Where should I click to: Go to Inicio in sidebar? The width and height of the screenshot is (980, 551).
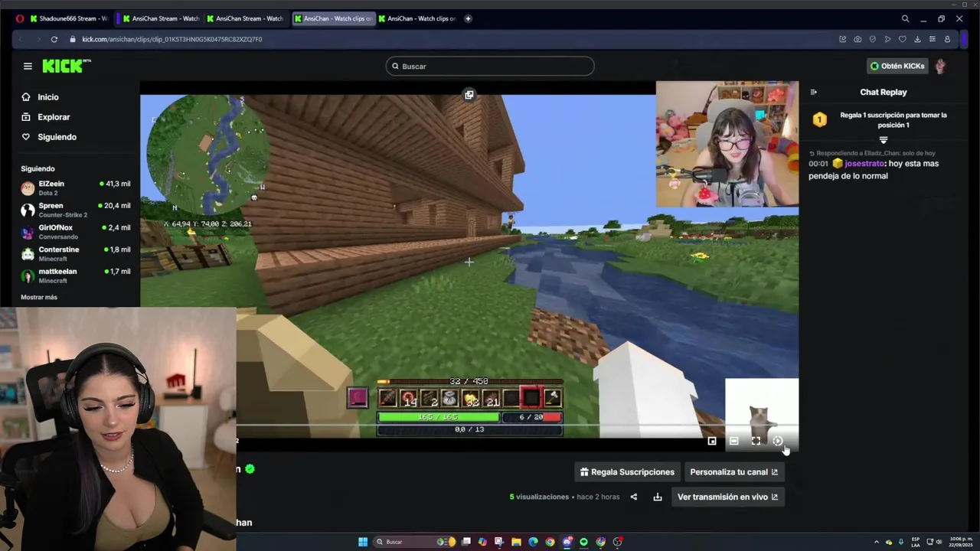click(40, 97)
